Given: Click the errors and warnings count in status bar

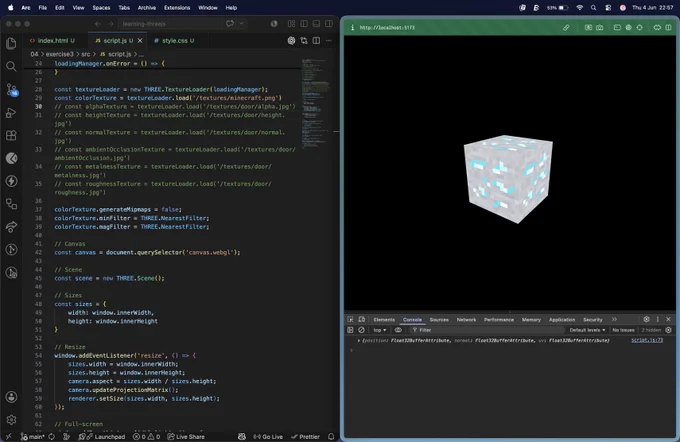Looking at the screenshot, I should coord(147,436).
